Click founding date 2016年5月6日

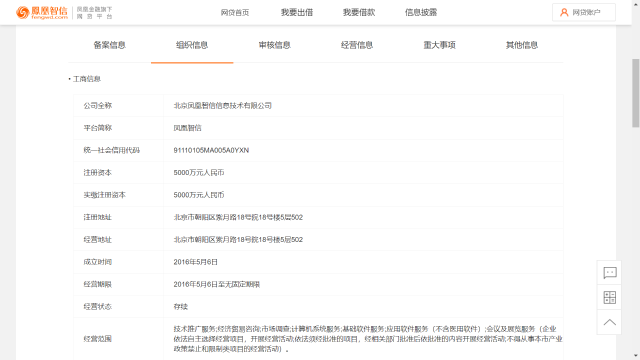[x=196, y=262]
